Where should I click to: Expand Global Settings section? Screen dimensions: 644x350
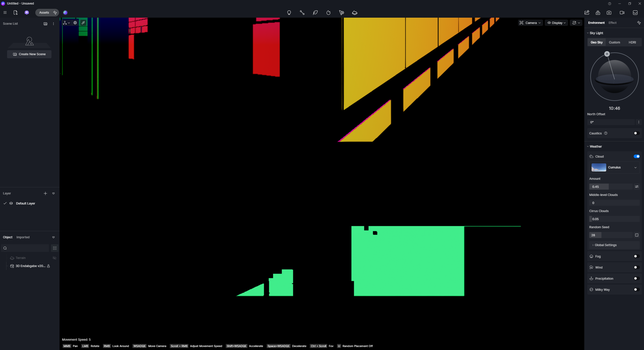pos(605,245)
